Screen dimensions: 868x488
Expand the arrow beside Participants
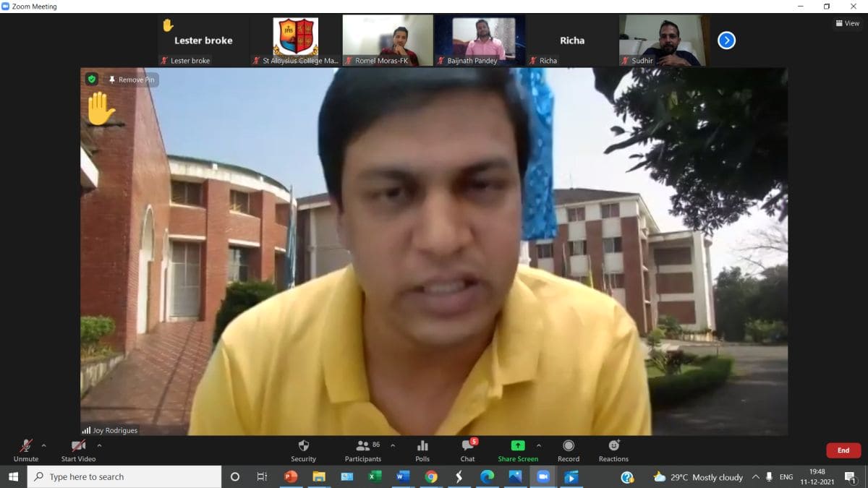[393, 445]
